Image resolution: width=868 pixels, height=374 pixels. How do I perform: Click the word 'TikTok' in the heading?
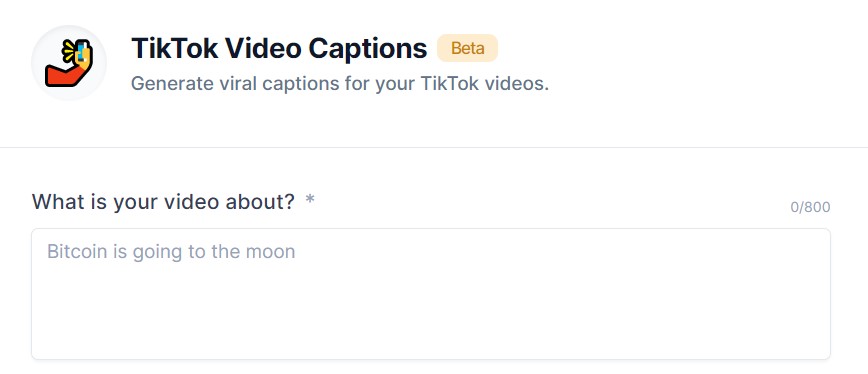(x=174, y=48)
